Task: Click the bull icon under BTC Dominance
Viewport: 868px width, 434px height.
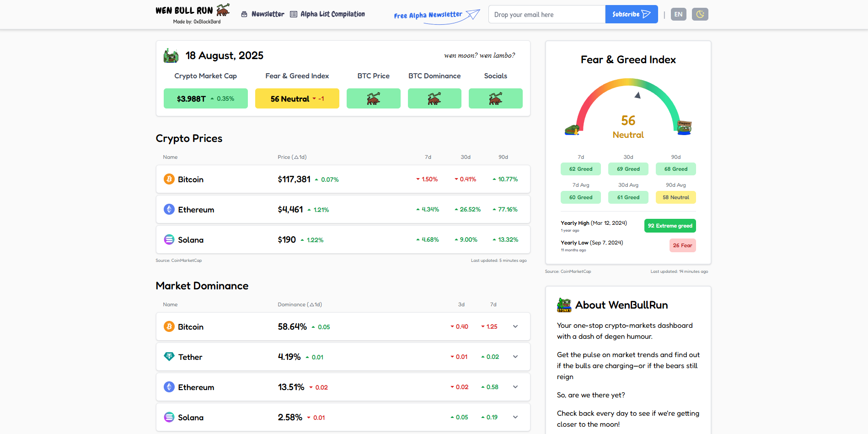Action: [434, 98]
